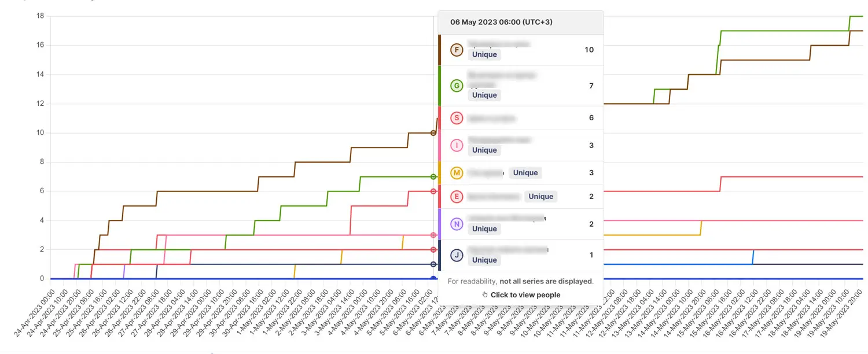Click the brown F series avatar icon
Image resolution: width=868 pixels, height=354 pixels.
point(457,50)
